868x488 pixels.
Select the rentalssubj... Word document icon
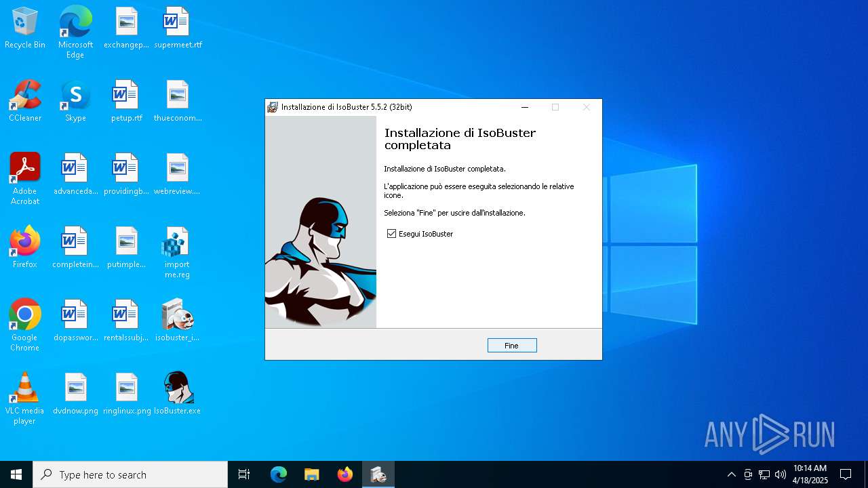pos(126,321)
